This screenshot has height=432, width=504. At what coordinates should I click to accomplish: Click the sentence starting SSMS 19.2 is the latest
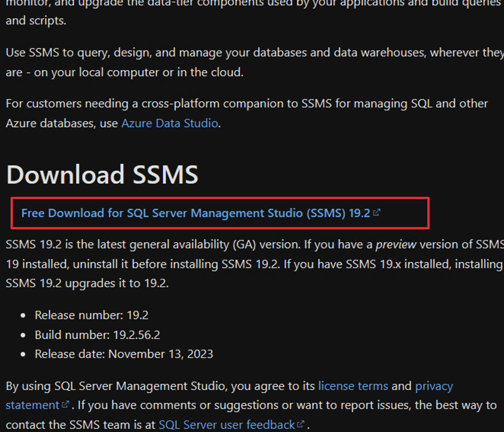152,245
